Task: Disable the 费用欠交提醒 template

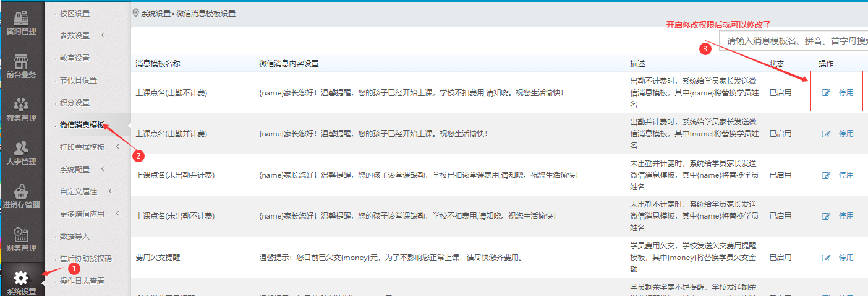Action: pos(846,258)
